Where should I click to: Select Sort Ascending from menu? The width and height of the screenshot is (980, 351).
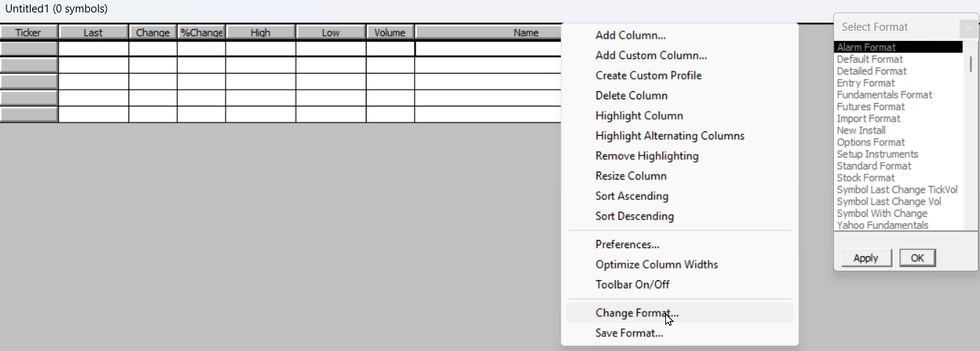[x=632, y=196]
